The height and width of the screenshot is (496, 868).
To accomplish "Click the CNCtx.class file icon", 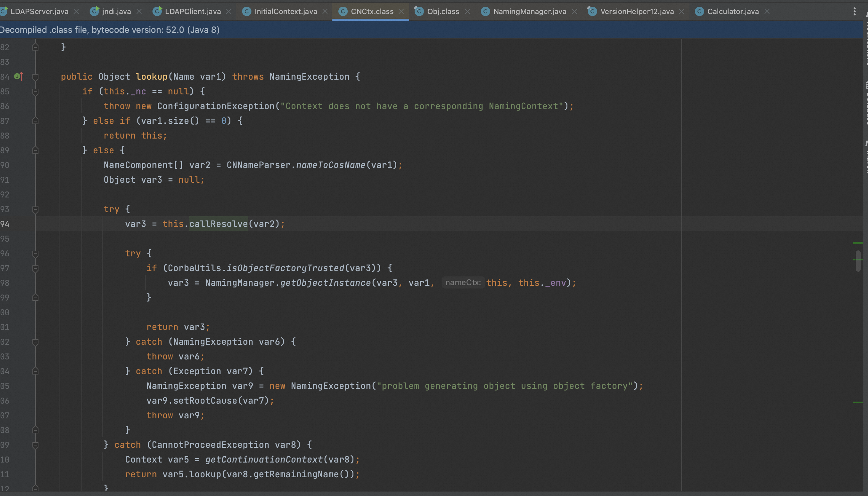I will (x=343, y=12).
